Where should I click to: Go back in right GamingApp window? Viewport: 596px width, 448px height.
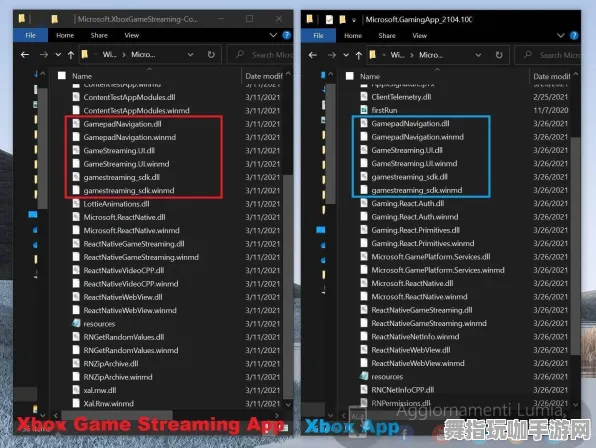pyautogui.click(x=313, y=55)
